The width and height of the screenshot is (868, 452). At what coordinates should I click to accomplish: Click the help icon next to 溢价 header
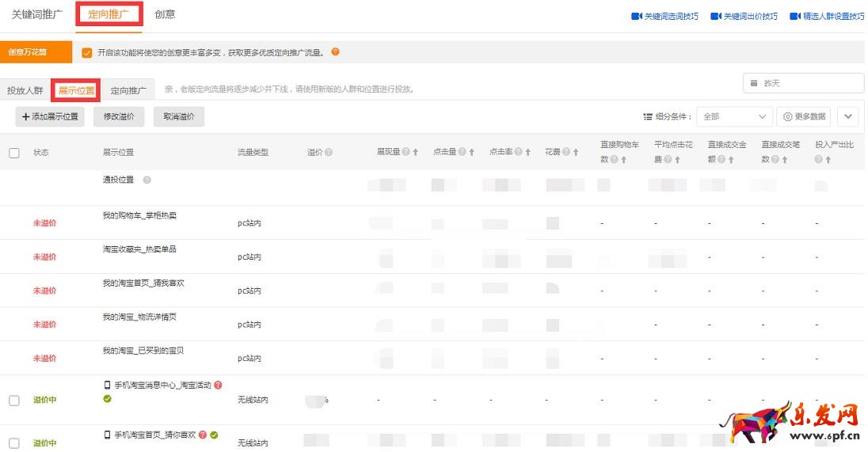[329, 152]
